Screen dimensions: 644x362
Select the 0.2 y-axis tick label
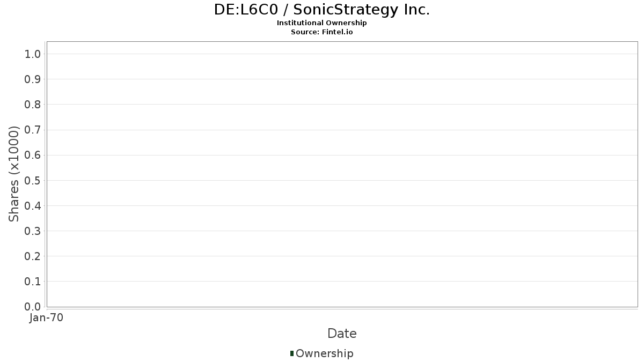(33, 256)
